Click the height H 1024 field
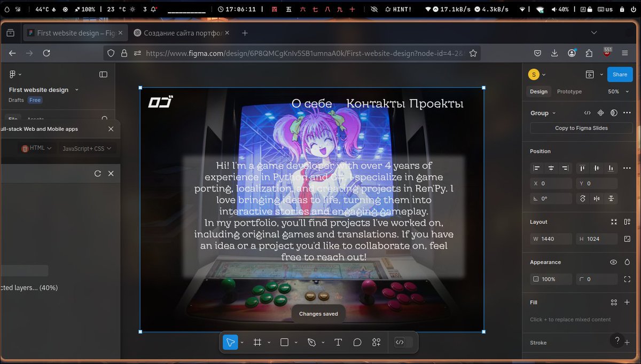 coord(597,239)
